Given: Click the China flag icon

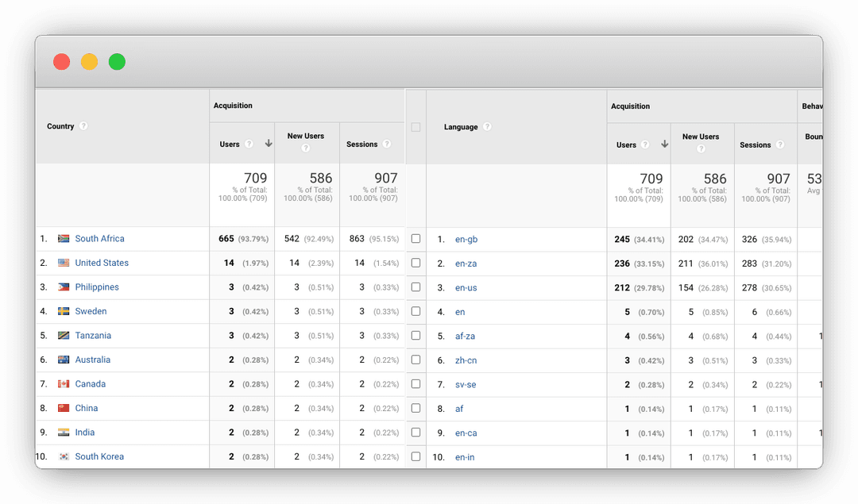Looking at the screenshot, I should (x=64, y=408).
